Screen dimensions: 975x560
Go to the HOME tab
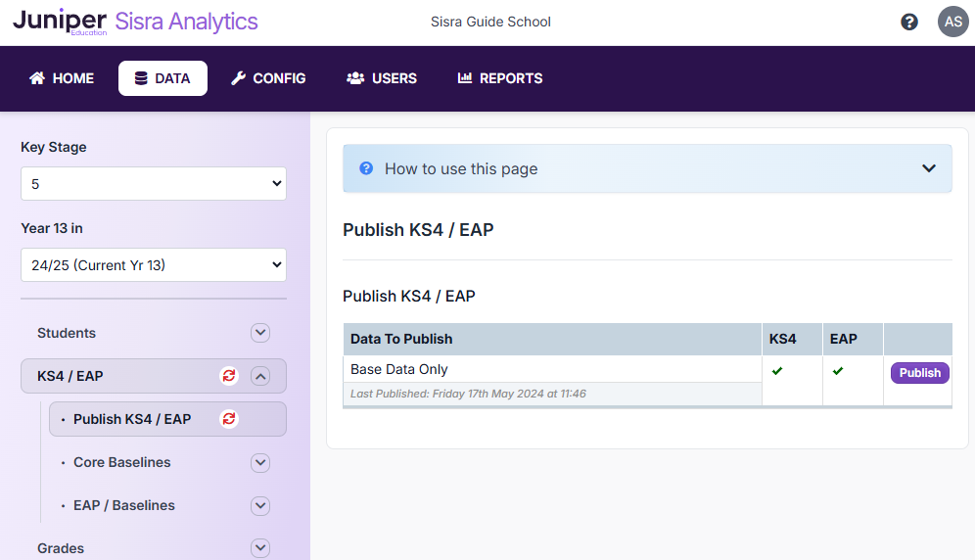pos(62,78)
